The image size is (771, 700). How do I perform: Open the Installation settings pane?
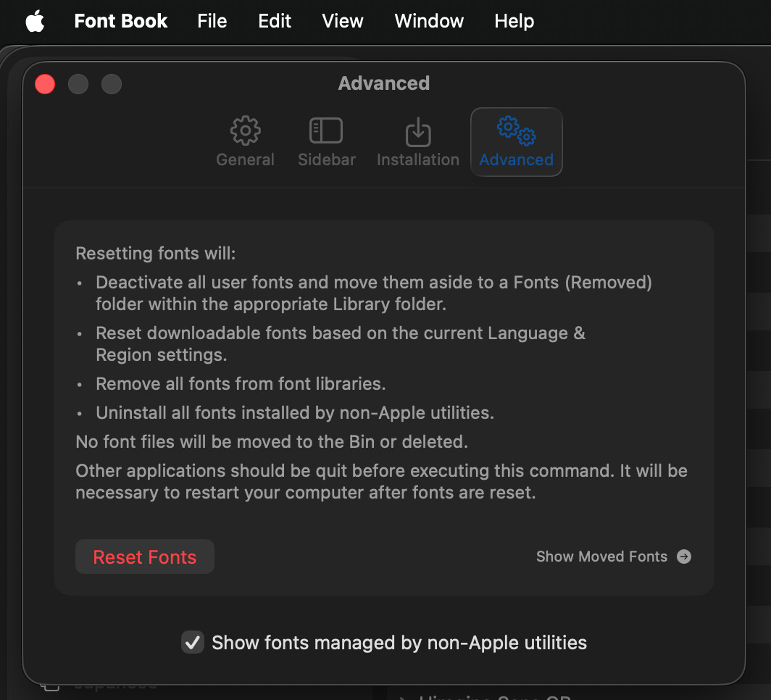point(417,142)
